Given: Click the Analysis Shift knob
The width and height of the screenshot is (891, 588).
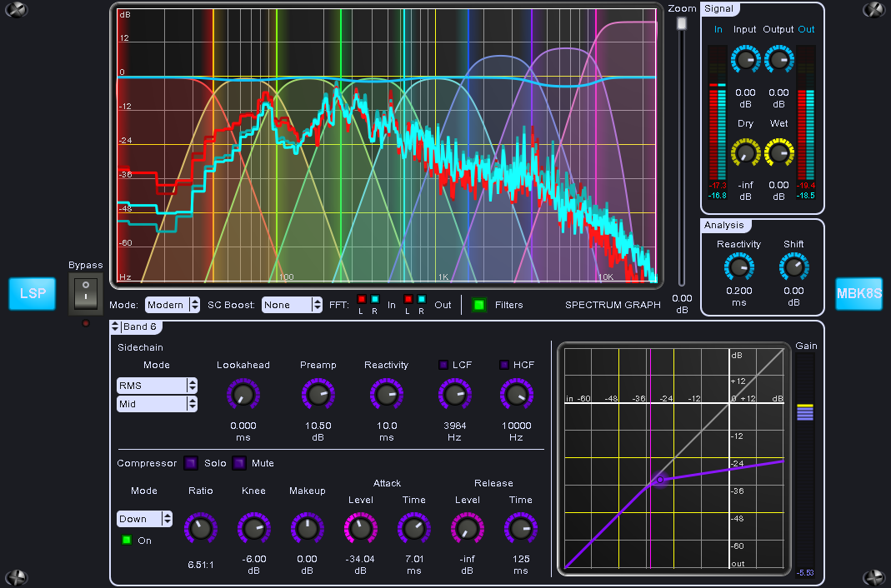Looking at the screenshot, I should (793, 267).
